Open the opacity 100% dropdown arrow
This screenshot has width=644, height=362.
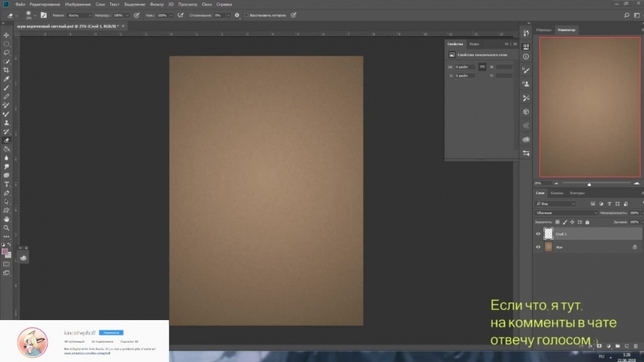[127, 15]
